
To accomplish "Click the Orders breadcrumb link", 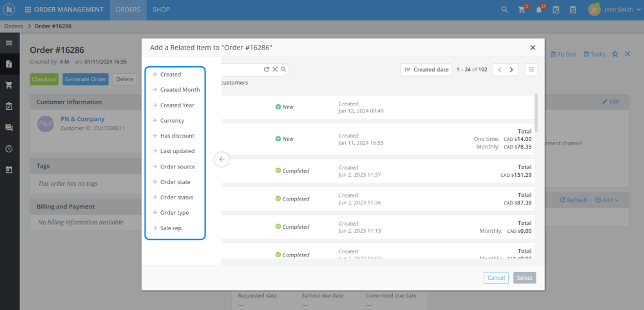I will pos(14,26).
